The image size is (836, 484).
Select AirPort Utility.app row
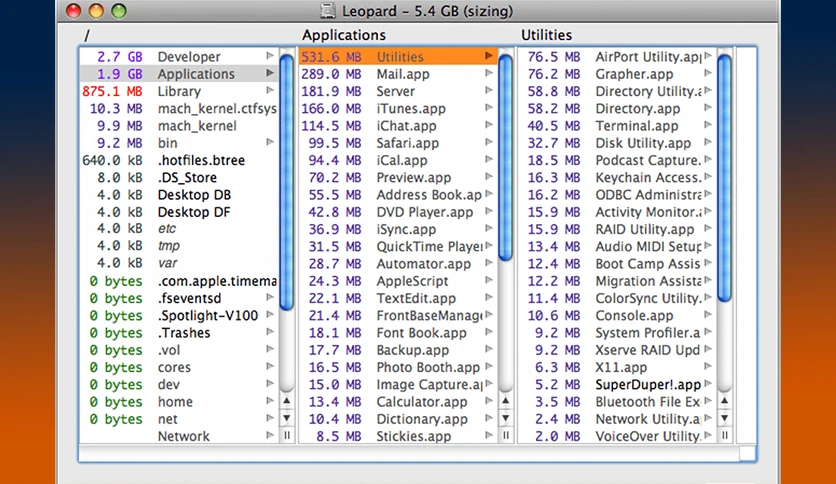coord(617,57)
